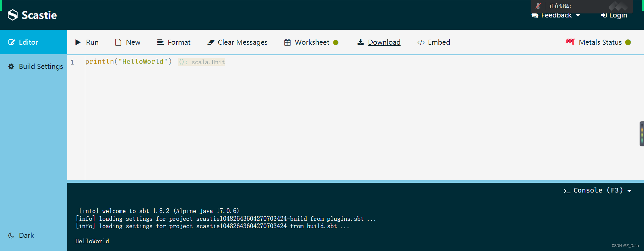Click into code line with println("HelloWorld")
This screenshot has height=251, width=644.
(x=128, y=61)
